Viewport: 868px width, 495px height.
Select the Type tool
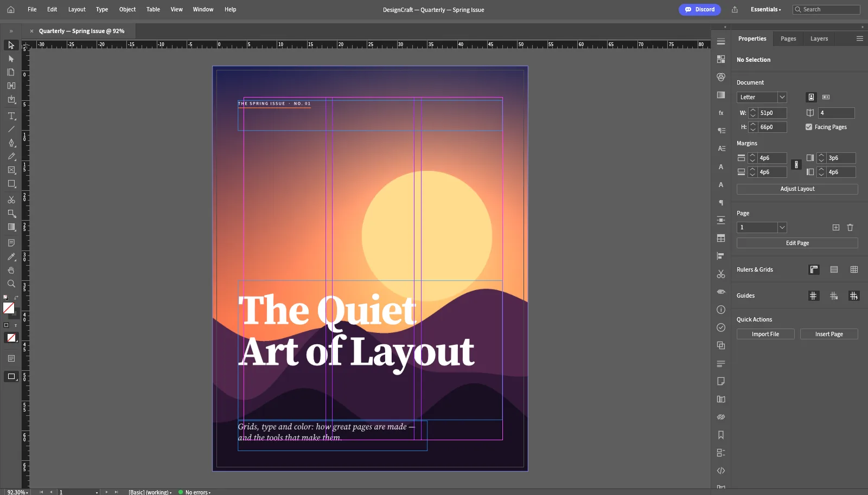(11, 116)
